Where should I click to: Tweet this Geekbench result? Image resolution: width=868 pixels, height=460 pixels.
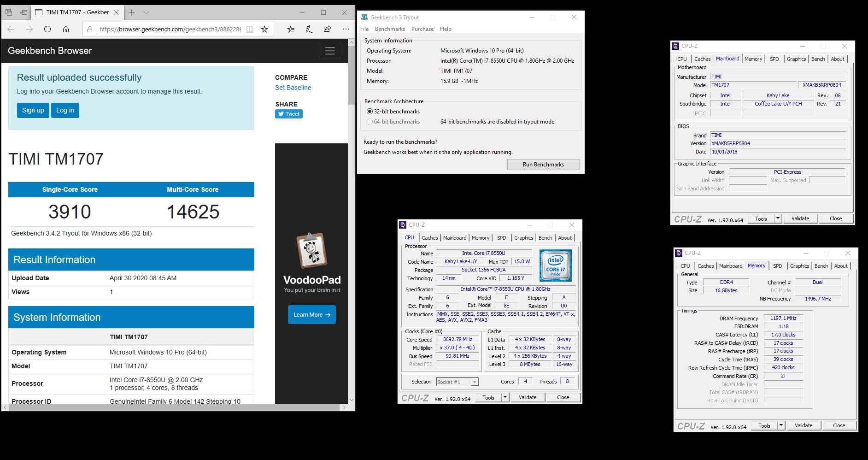(x=289, y=114)
